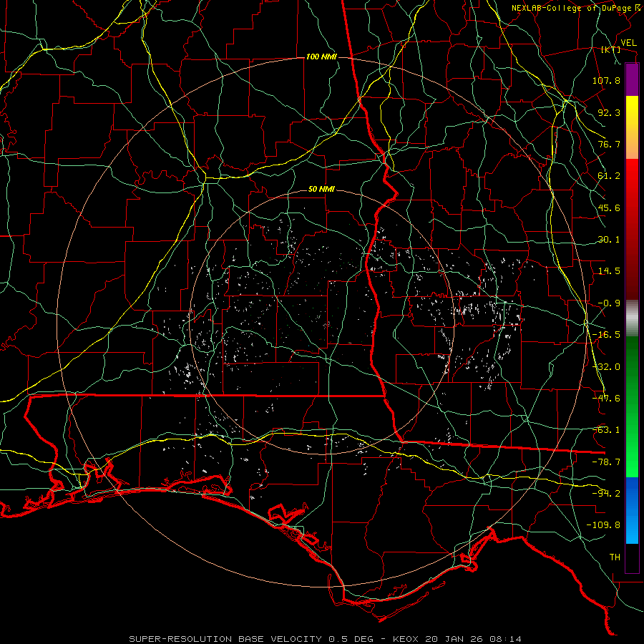This screenshot has height=644, width=644.
Task: Click the 107.8 legend value
Action: coord(606,80)
